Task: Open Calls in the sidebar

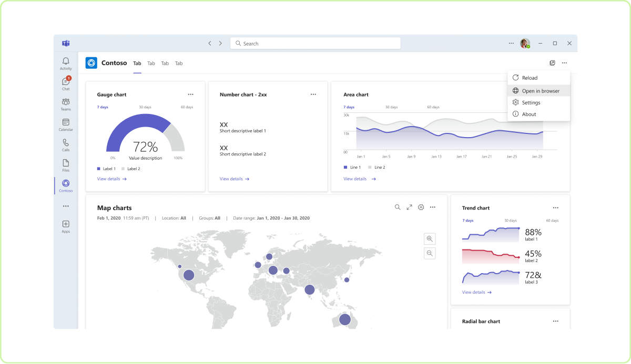Action: tap(66, 145)
